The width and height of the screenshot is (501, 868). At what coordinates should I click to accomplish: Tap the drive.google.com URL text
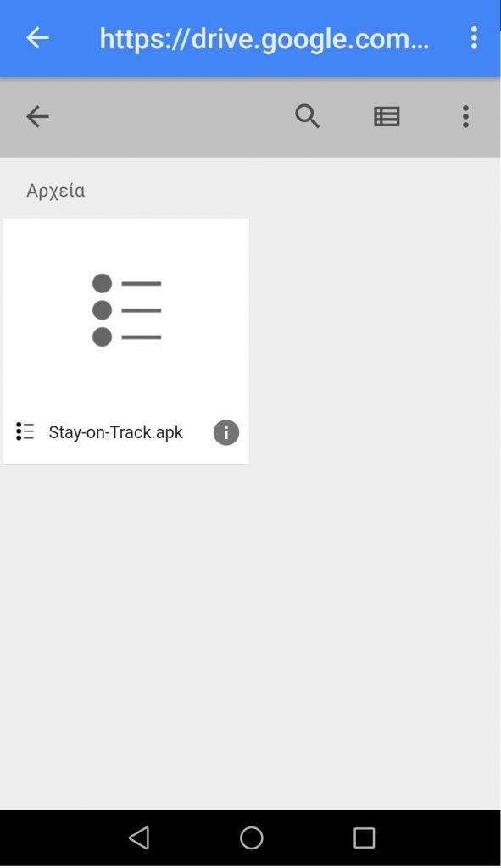click(264, 39)
